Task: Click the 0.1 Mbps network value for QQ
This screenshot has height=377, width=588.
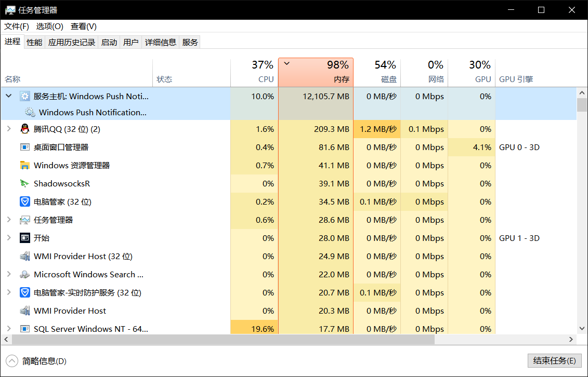Action: (x=426, y=129)
